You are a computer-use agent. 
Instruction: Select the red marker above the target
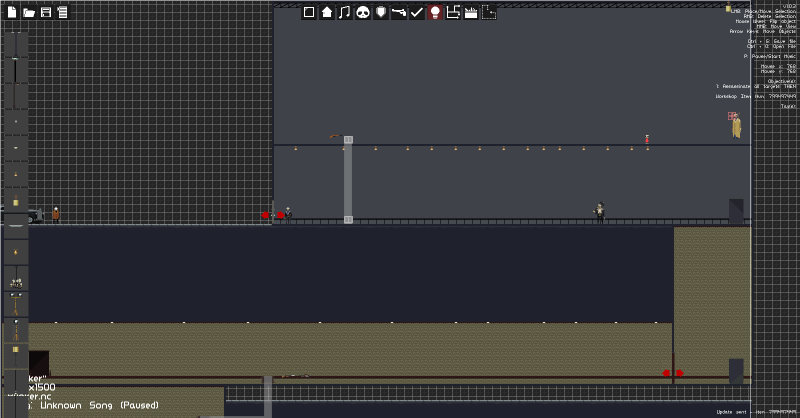(x=732, y=116)
